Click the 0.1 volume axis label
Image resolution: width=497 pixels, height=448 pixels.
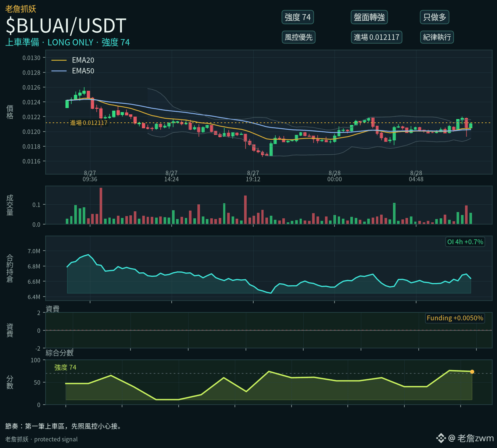(36, 205)
